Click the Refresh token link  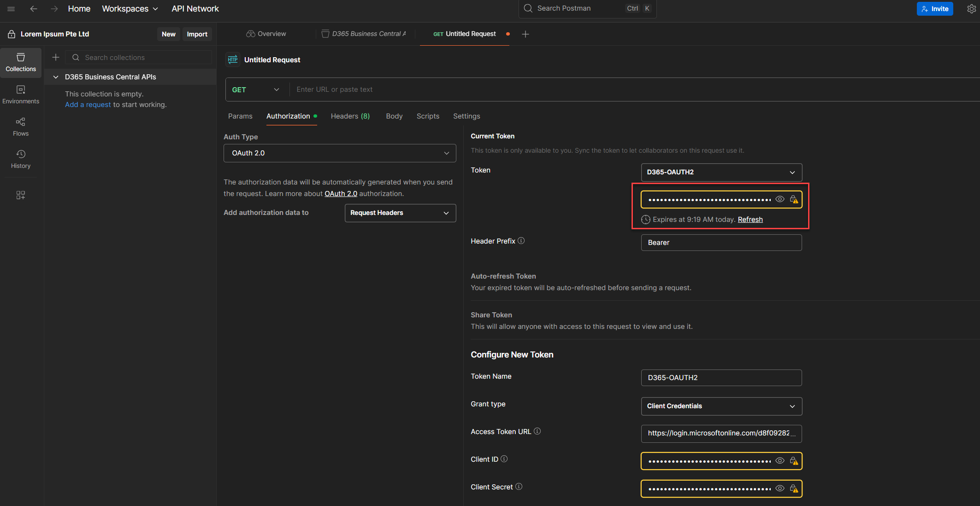coord(750,220)
